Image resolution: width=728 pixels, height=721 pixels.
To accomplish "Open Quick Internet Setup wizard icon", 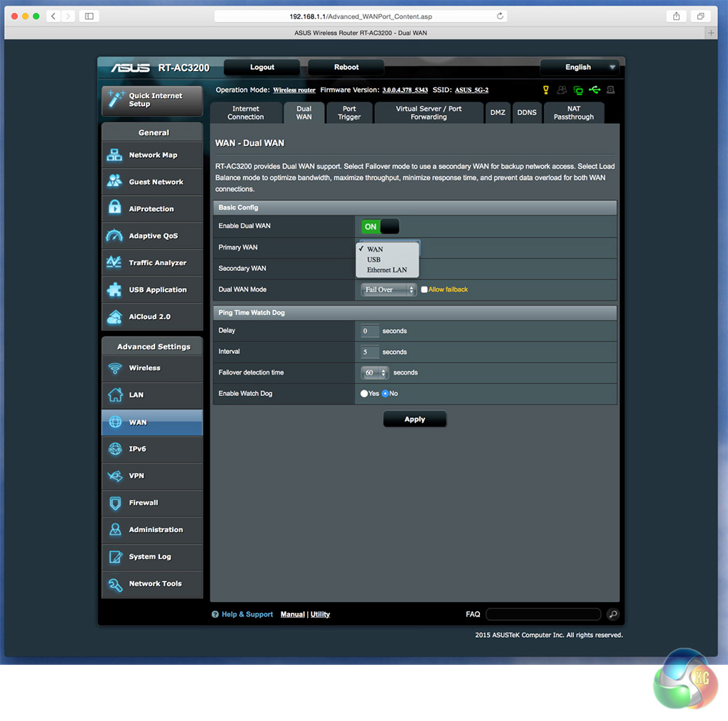I will [115, 100].
